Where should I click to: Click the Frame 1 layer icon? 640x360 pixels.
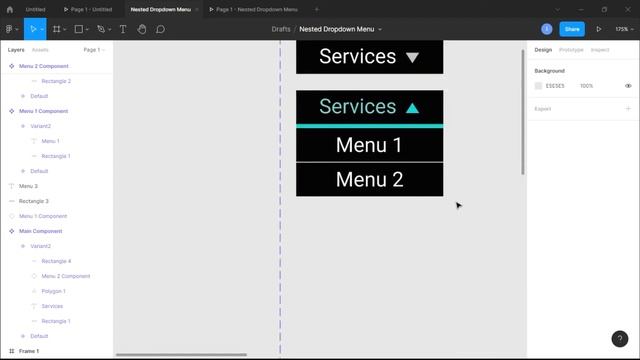click(11, 351)
